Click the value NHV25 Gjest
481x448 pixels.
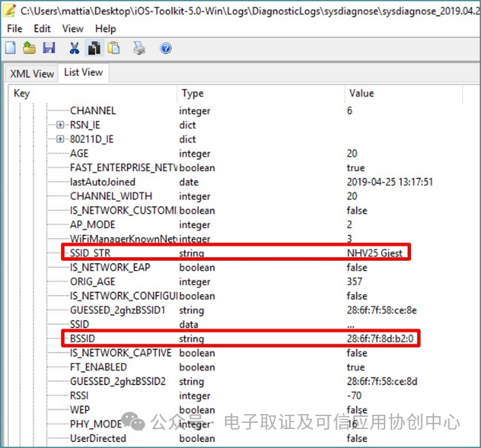pyautogui.click(x=374, y=253)
